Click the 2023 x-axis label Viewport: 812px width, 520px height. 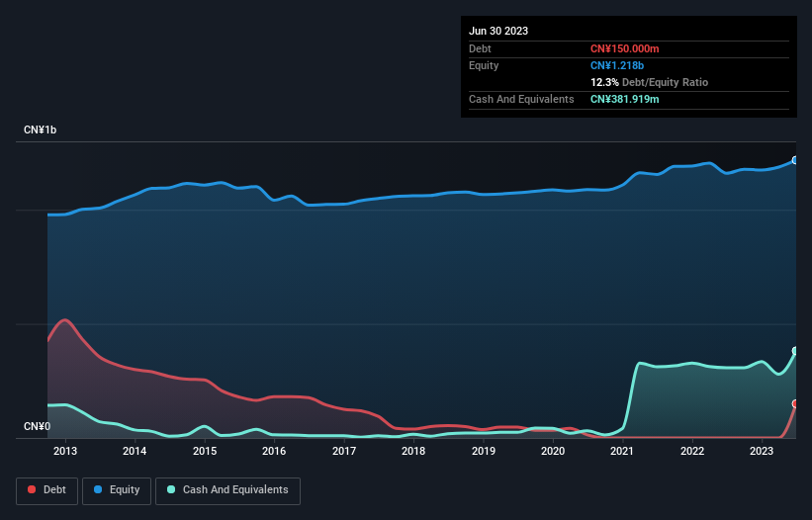click(762, 451)
